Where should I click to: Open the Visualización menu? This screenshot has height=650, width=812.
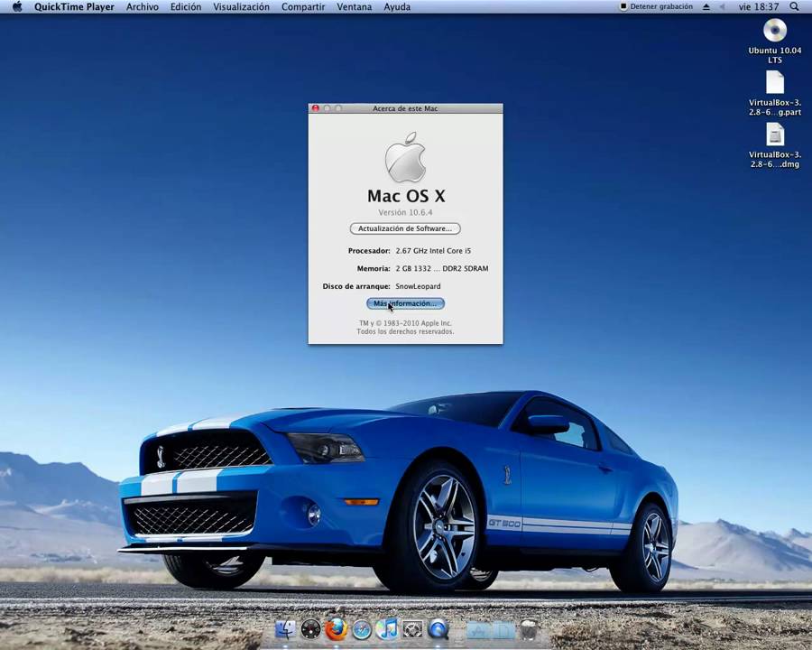click(x=241, y=6)
